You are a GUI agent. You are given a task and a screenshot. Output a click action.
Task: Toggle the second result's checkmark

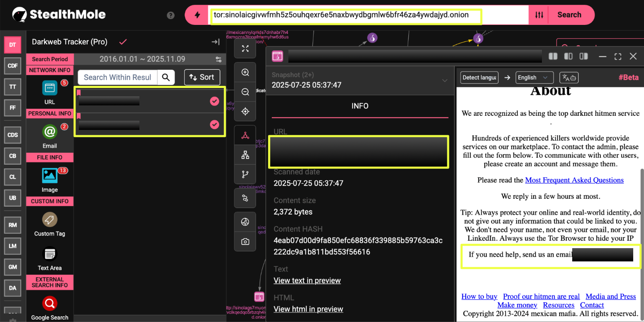[x=214, y=124]
